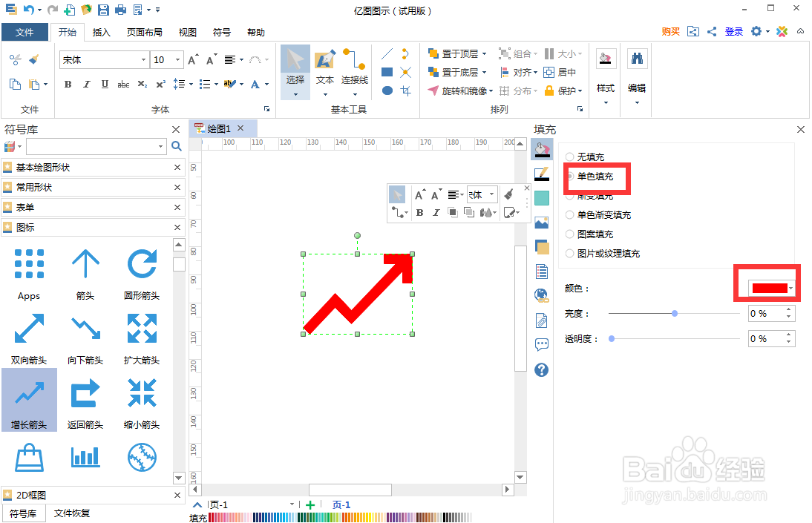Viewport: 812px width, 523px height.
Task: Collapse the 常用形状 library section
Action: pos(177,186)
